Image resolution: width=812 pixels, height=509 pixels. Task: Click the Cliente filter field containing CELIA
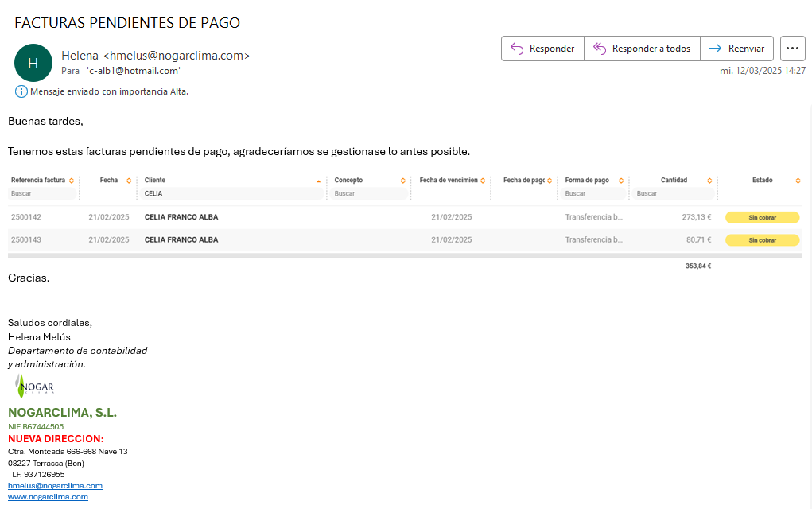[x=231, y=193]
